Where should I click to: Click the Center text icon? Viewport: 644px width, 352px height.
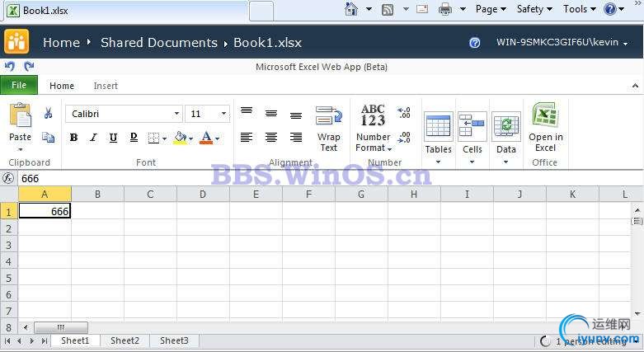coord(271,137)
